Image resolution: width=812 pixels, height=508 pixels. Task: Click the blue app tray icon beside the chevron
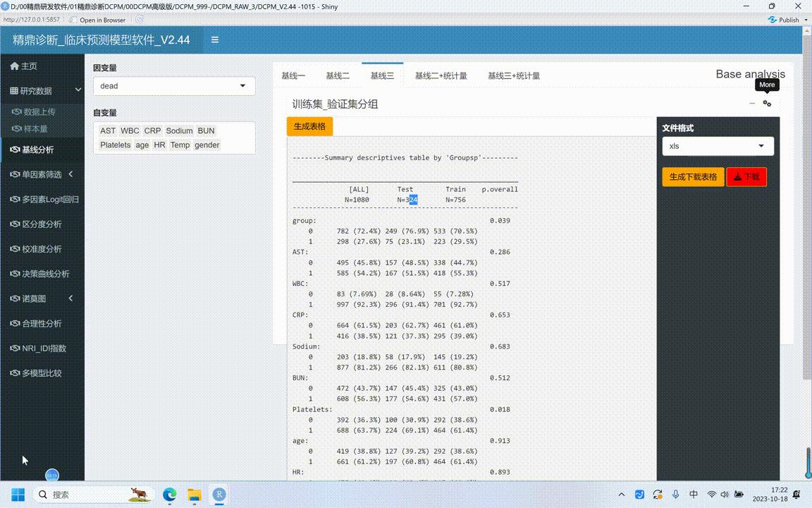(x=639, y=495)
